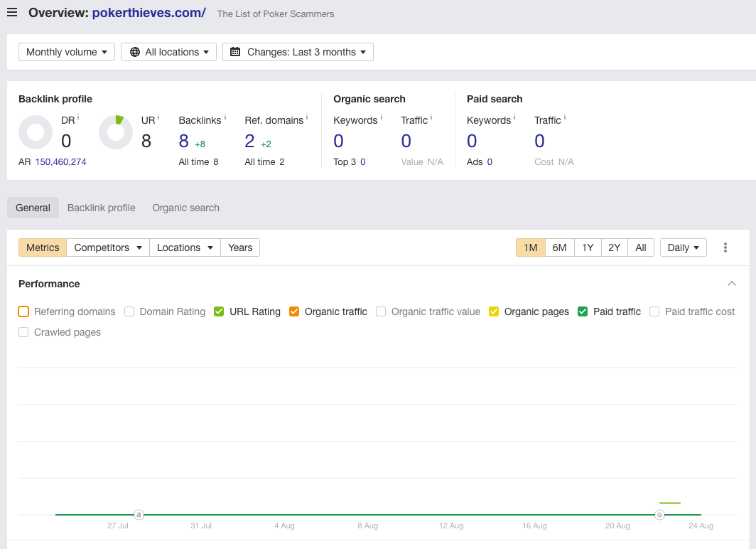Select the All time range
This screenshot has height=549, width=756.
pos(641,247)
